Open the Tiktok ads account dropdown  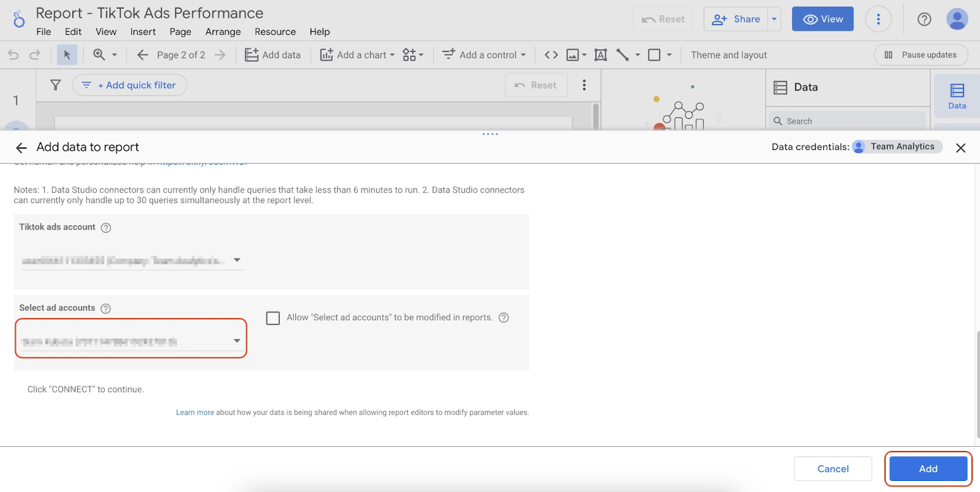132,260
